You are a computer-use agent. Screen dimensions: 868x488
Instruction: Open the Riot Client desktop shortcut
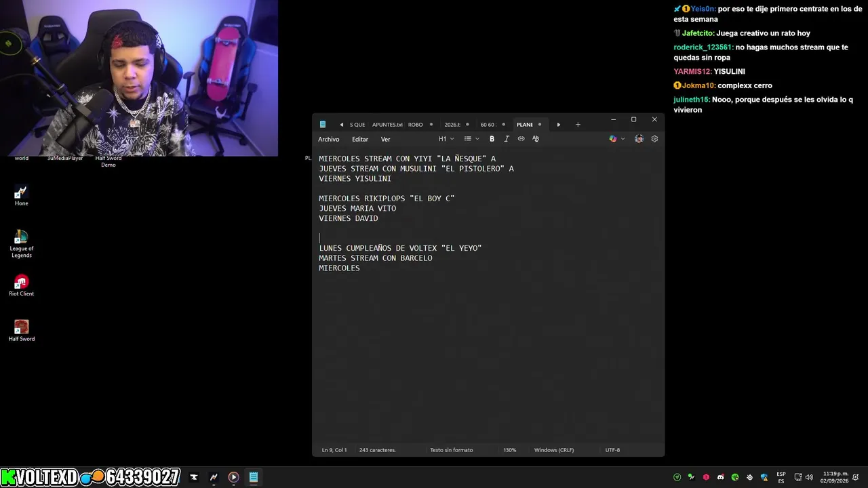(x=22, y=285)
